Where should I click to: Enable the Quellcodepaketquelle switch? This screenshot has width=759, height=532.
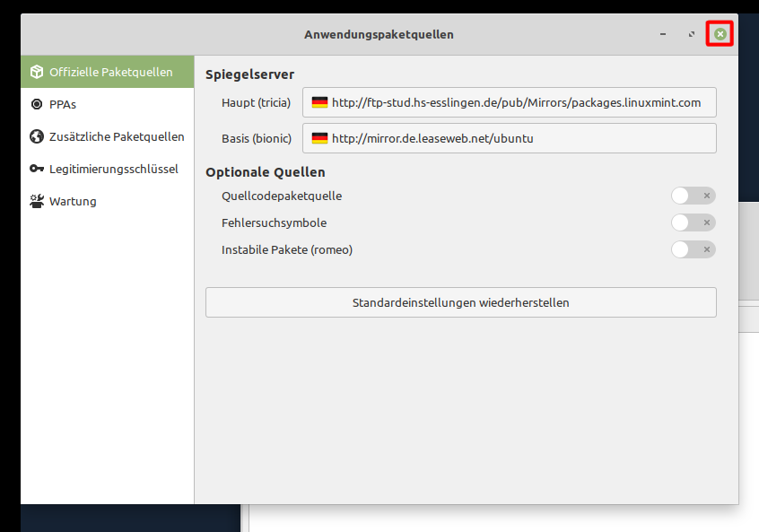(693, 196)
